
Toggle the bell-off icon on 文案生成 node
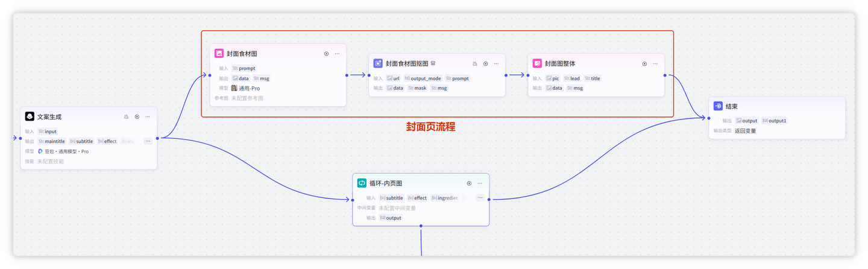[x=126, y=117]
